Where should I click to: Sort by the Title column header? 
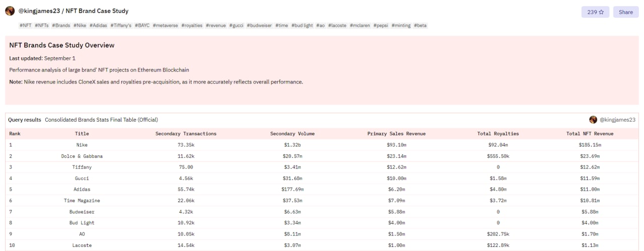click(x=82, y=134)
